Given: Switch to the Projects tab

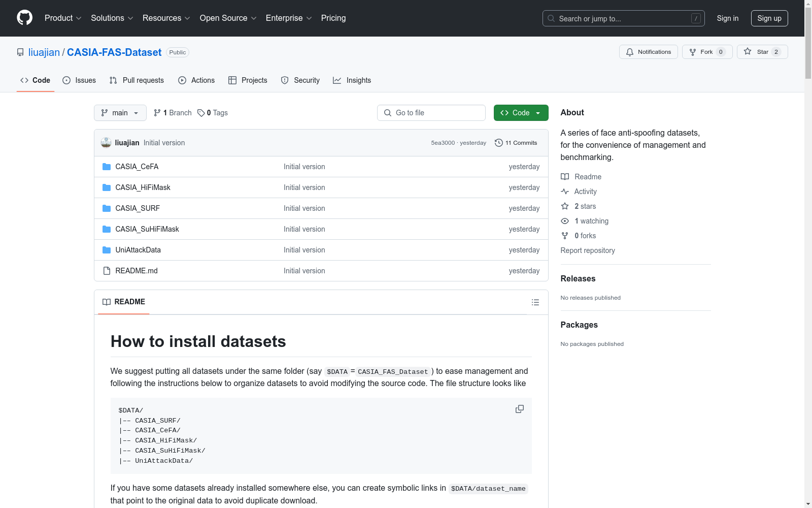Looking at the screenshot, I should (248, 80).
